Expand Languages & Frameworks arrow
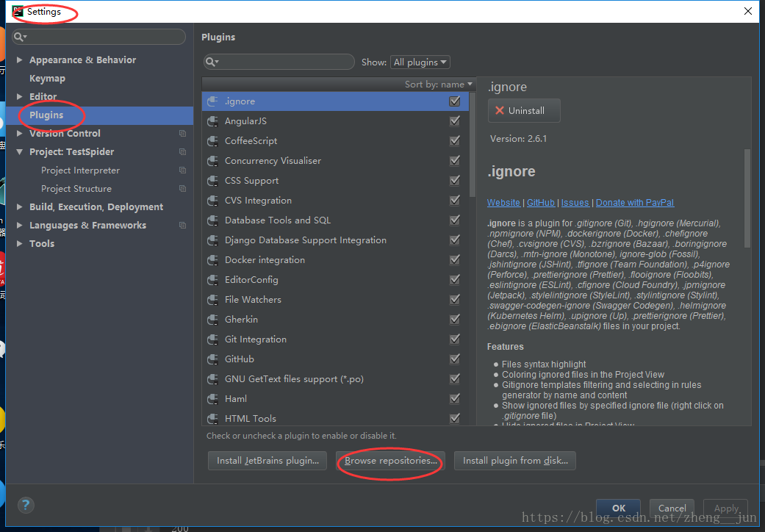The height and width of the screenshot is (532, 765). [x=20, y=226]
